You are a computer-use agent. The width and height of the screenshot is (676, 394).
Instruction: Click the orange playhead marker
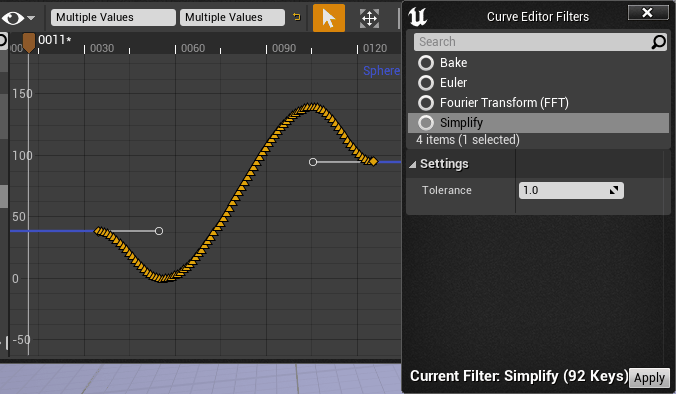(29, 43)
